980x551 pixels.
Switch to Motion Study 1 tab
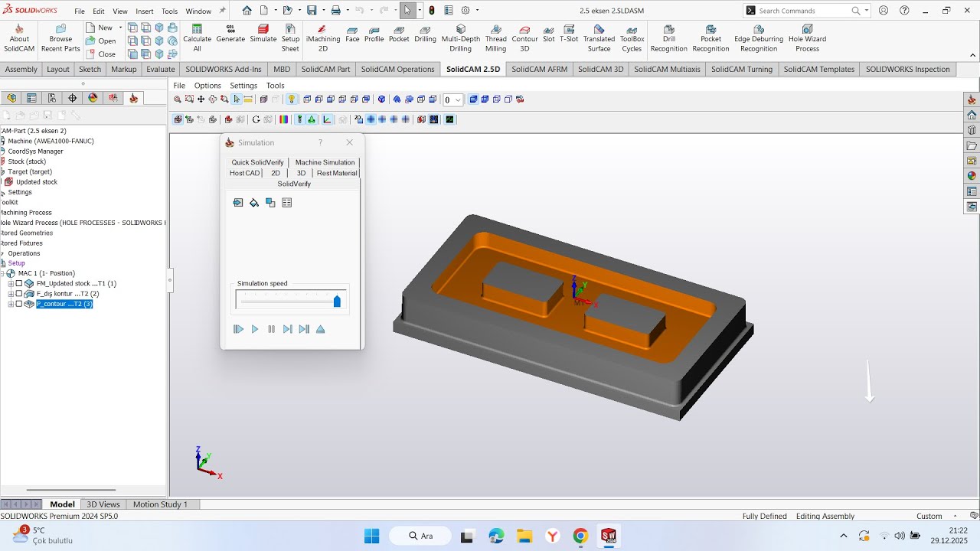pos(160,504)
